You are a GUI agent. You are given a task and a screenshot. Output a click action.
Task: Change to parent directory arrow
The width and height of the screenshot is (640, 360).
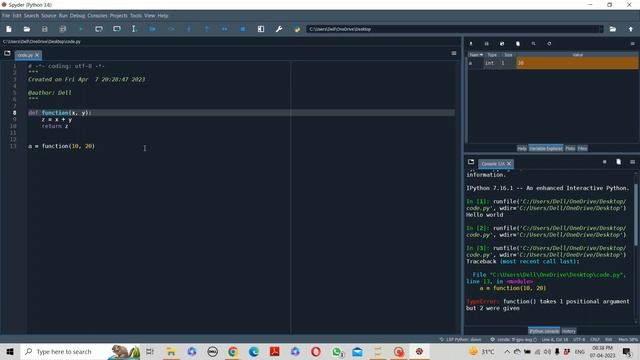point(631,29)
